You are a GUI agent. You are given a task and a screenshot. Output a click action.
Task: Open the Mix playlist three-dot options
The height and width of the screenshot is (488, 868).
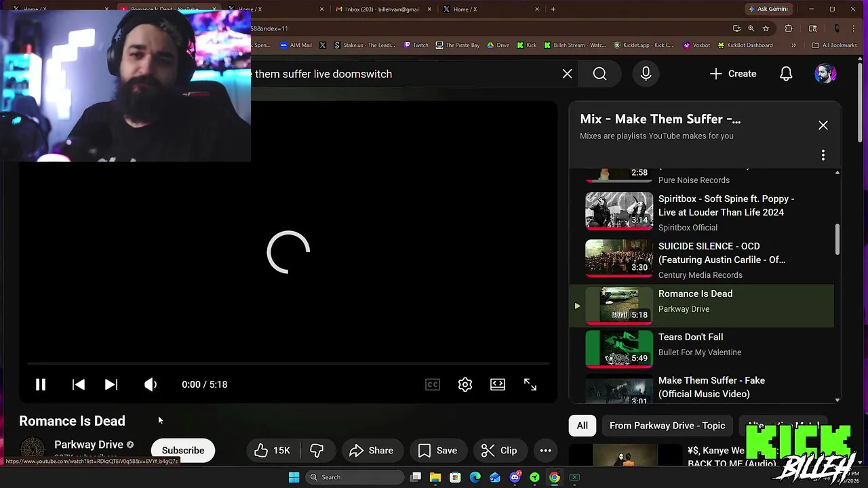823,155
